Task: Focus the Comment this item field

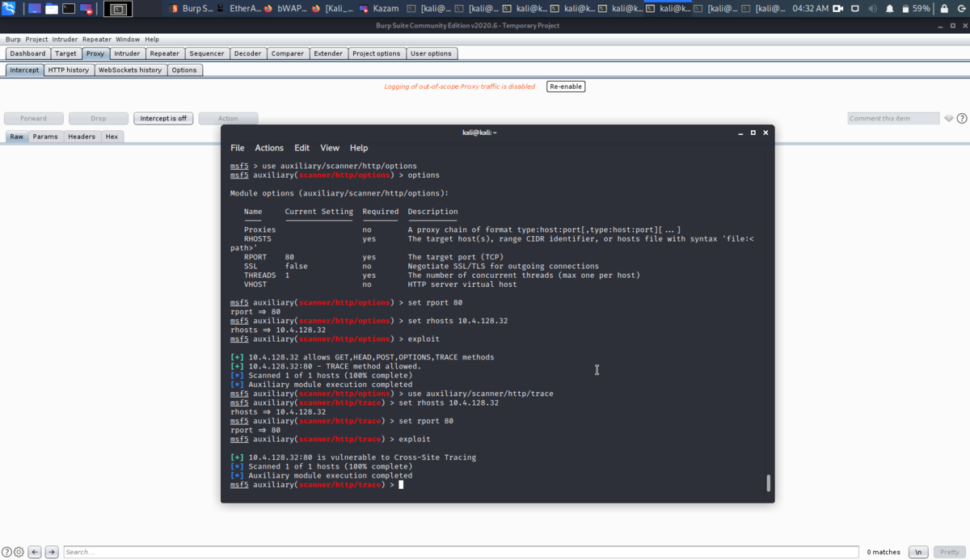Action: 893,119
